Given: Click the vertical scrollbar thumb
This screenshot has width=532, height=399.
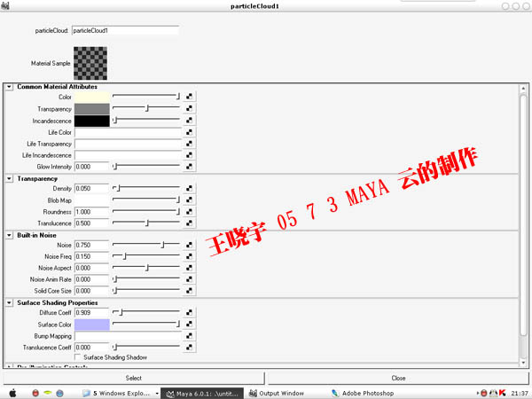Looking at the screenshot, I should 523,215.
